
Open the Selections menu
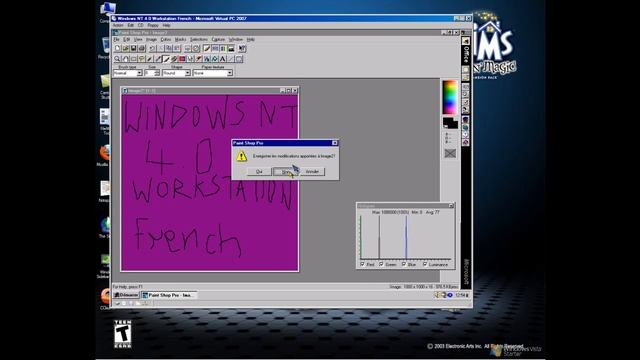[x=199, y=39]
